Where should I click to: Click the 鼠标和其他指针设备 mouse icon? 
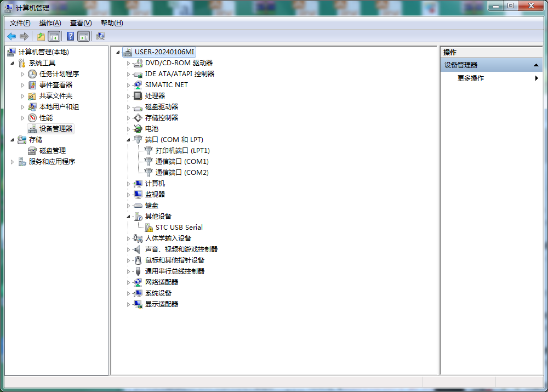(x=138, y=260)
